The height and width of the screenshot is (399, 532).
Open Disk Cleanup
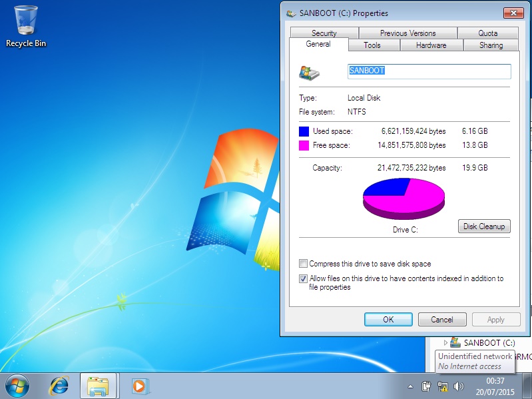[x=484, y=226]
